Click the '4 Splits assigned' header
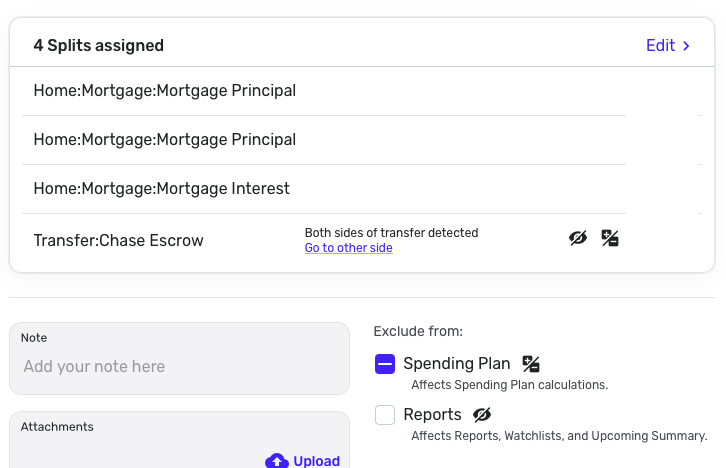This screenshot has height=468, width=726. pyautogui.click(x=98, y=46)
